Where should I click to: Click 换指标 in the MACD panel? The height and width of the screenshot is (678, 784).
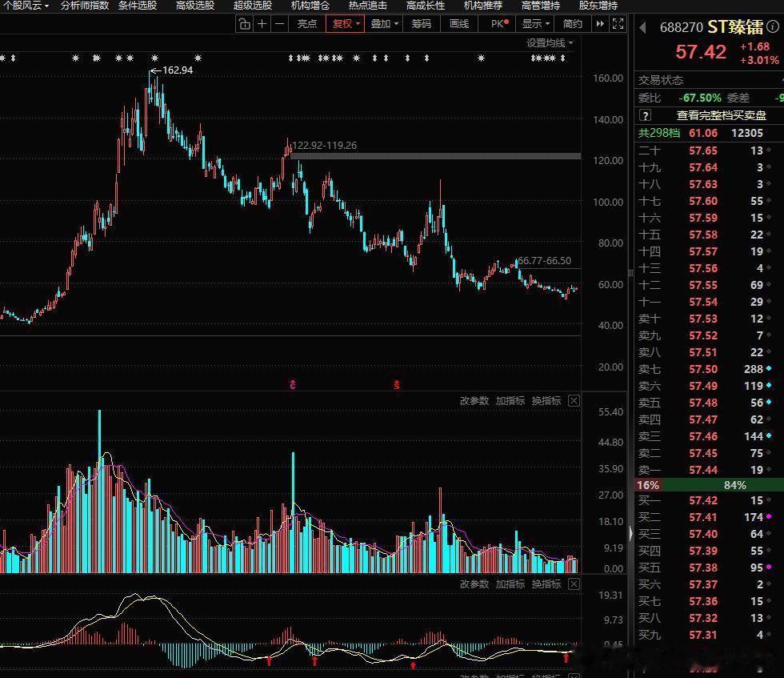[546, 584]
